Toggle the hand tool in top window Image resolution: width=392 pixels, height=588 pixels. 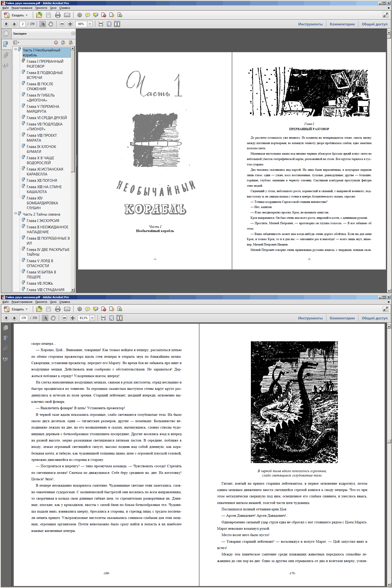(50, 24)
